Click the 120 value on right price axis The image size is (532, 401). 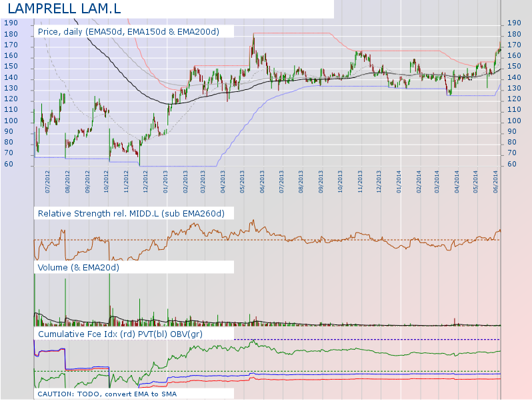[514, 99]
